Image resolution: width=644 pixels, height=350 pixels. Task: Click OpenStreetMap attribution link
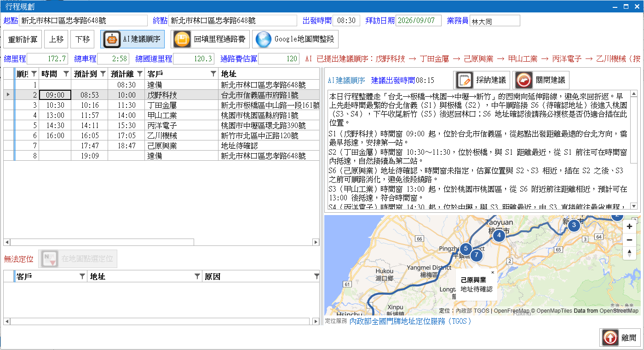(619, 311)
